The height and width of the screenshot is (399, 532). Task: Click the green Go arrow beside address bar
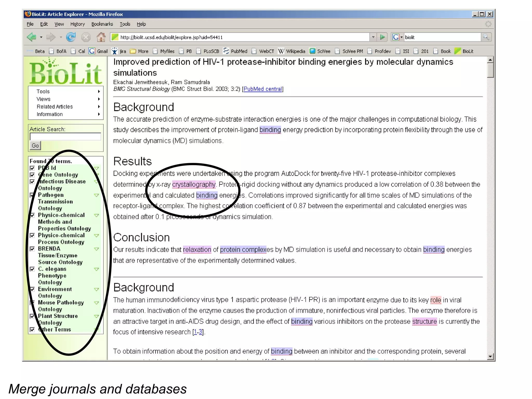[x=382, y=37]
